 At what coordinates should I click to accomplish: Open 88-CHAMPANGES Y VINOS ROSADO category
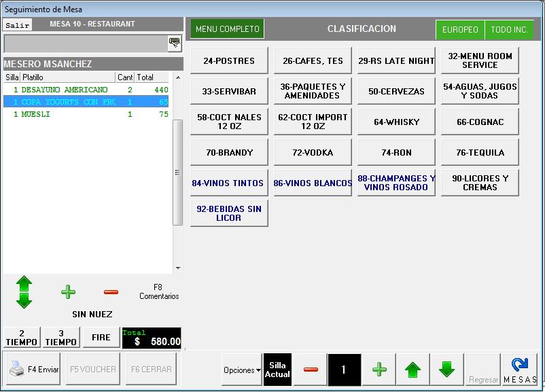(396, 183)
